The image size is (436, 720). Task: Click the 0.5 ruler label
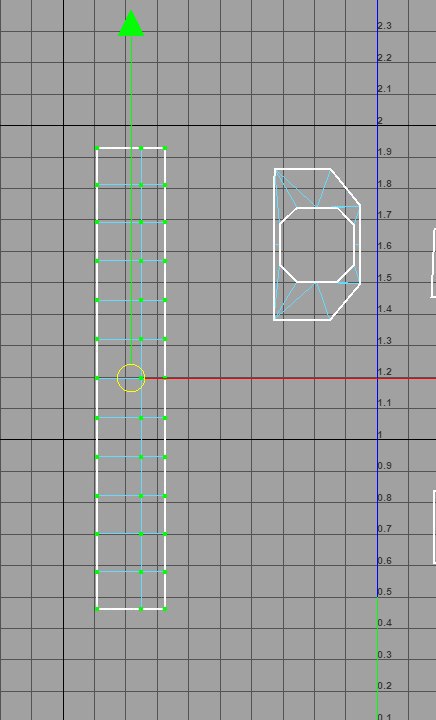click(385, 591)
